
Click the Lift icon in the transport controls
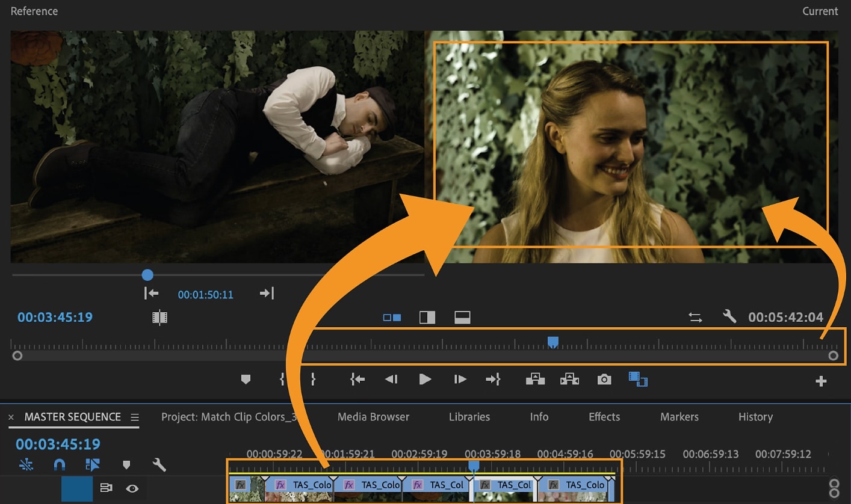tap(535, 379)
